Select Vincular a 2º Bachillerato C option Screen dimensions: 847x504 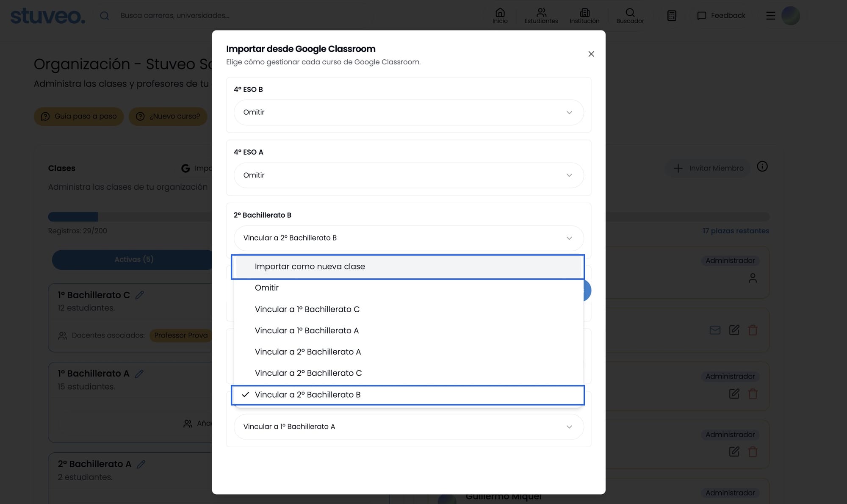(x=409, y=373)
